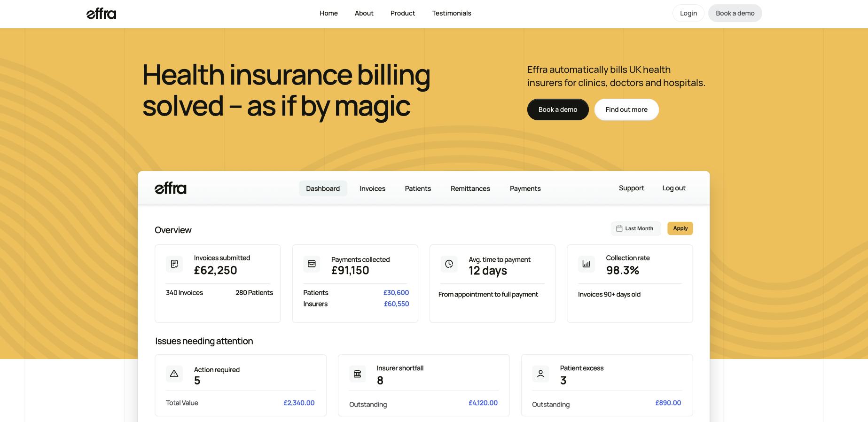Click the Patient excess person icon
Image resolution: width=868 pixels, height=422 pixels.
pyautogui.click(x=540, y=374)
